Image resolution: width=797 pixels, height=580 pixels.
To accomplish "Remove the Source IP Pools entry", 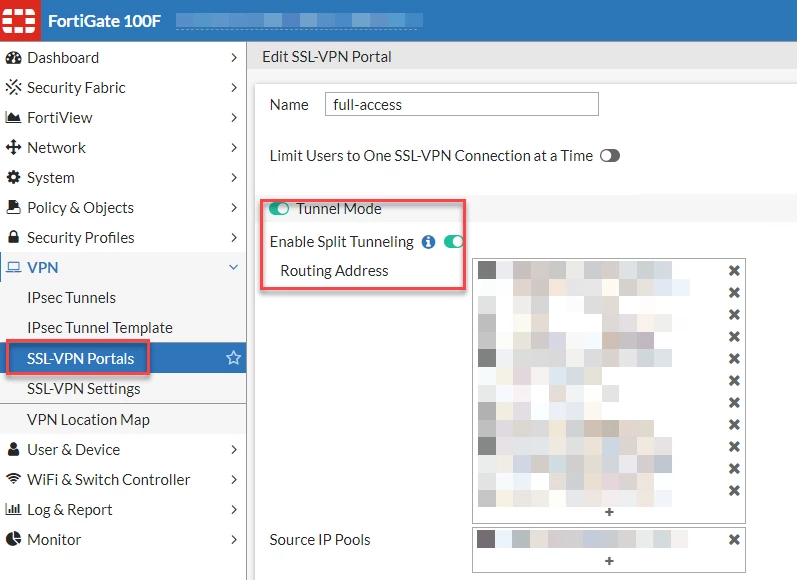I will pos(734,539).
